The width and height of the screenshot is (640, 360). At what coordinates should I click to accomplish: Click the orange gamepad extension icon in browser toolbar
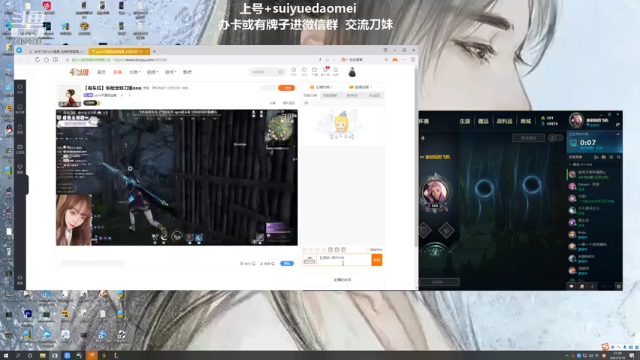[395, 60]
